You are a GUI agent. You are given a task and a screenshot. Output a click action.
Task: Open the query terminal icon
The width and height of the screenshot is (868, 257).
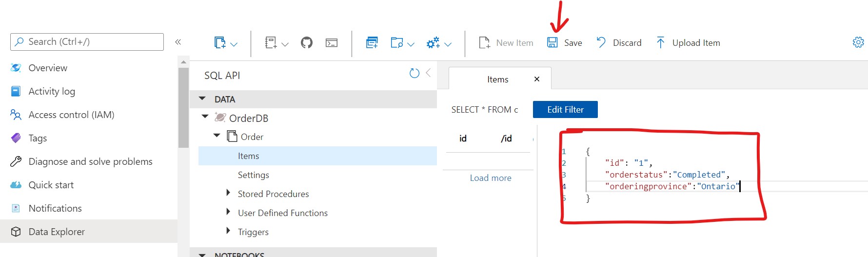tap(332, 43)
